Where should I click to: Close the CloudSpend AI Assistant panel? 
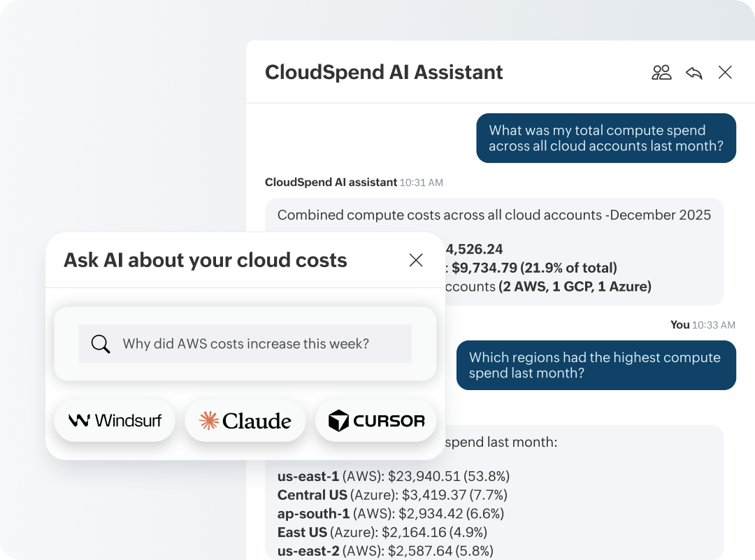725,72
